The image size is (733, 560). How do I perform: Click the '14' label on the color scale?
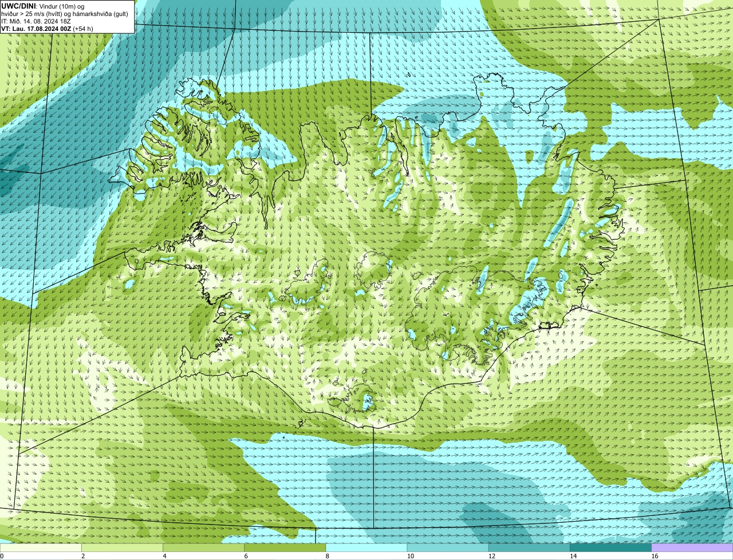573,556
